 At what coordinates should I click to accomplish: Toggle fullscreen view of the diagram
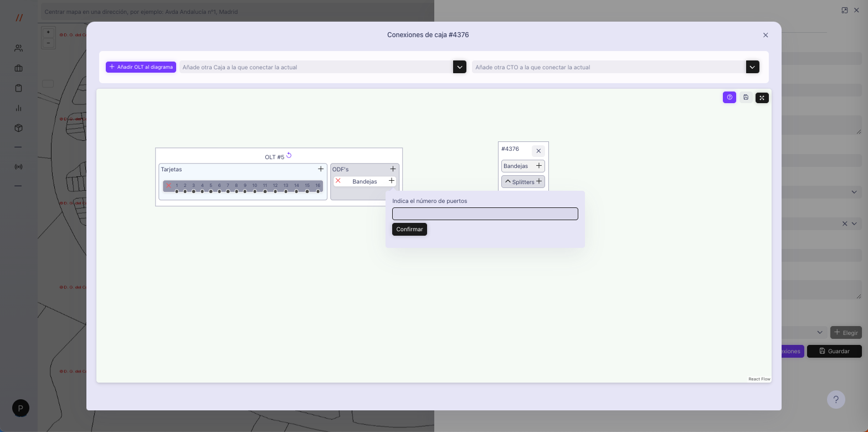pos(762,98)
